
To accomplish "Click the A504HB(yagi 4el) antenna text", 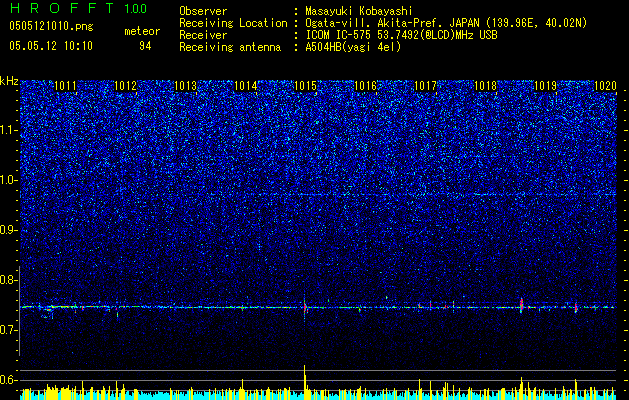I will click(353, 47).
